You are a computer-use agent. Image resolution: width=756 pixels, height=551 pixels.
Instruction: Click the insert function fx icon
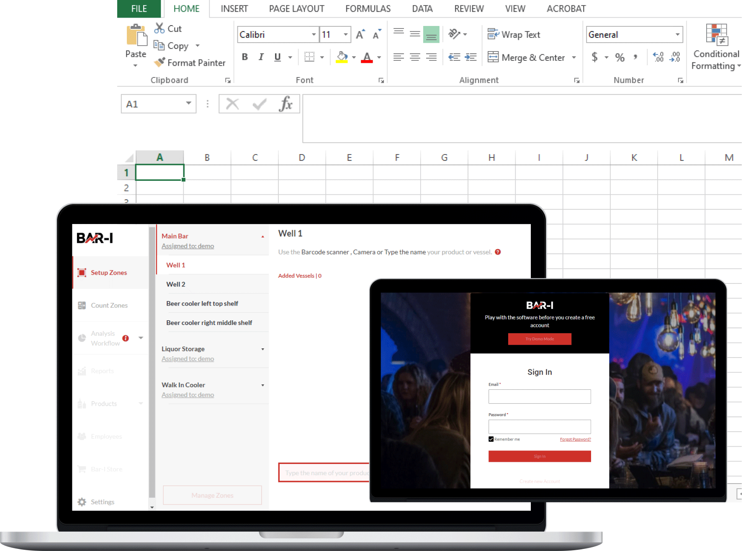click(286, 104)
